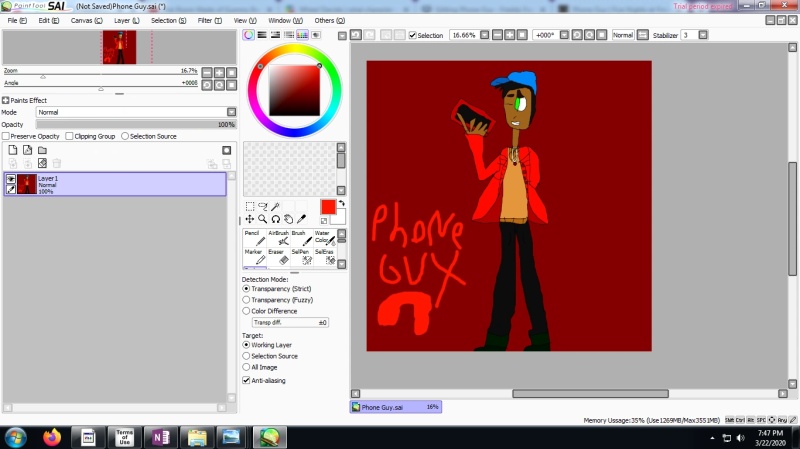Select the Rotate view tool
Viewport: 800px width, 449px height.
click(276, 219)
